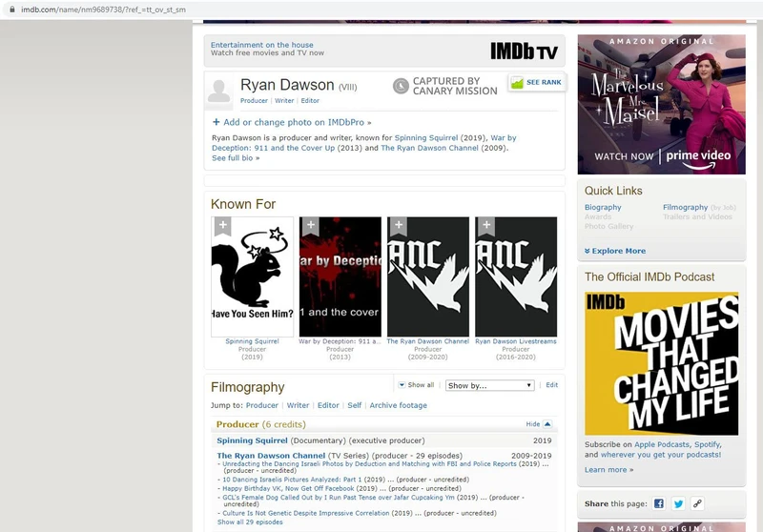The height and width of the screenshot is (532, 763).
Task: Open Apple Podcasts link
Action: pyautogui.click(x=662, y=444)
